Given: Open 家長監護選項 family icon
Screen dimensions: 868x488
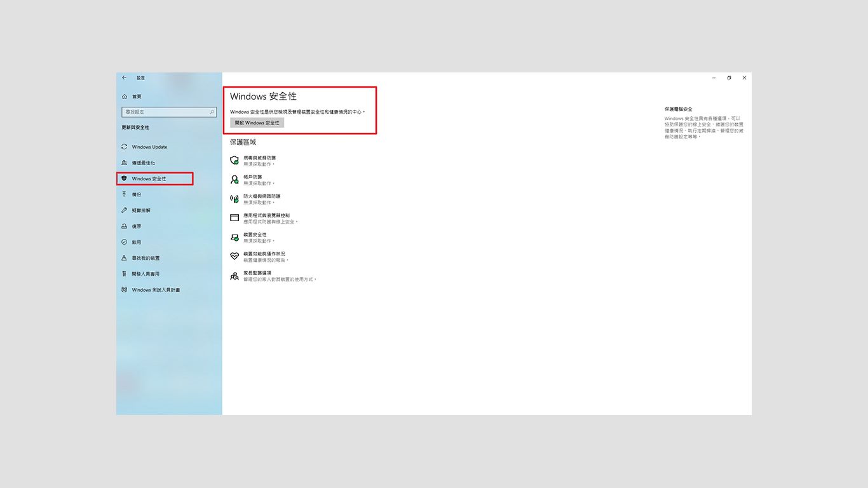Looking at the screenshot, I should (234, 275).
